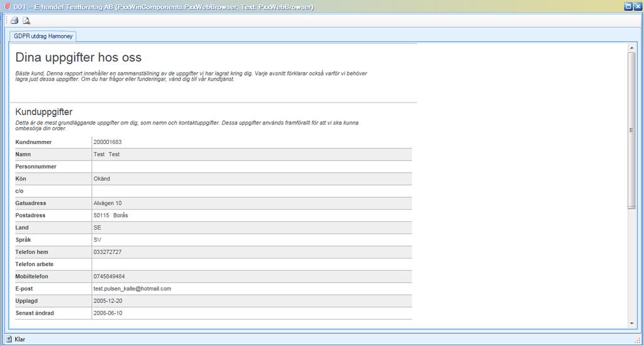Click the customer number value 200001683
644x346 pixels.
(x=108, y=142)
